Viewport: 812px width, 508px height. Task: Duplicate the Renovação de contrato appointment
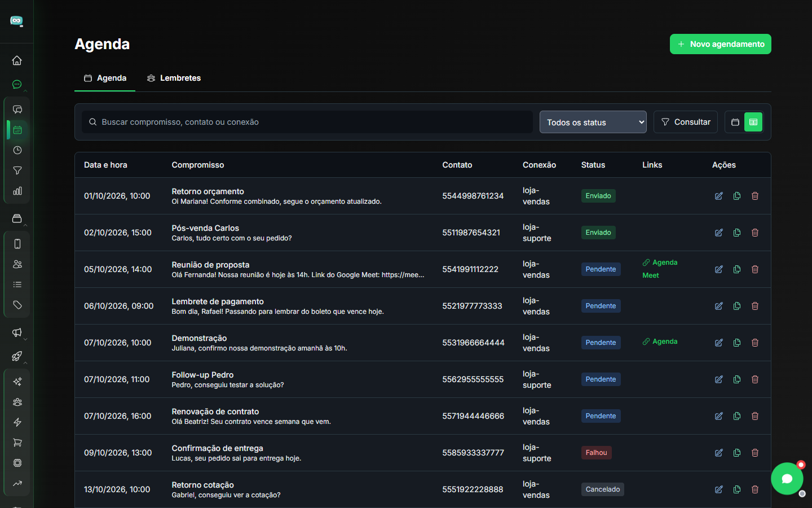pos(737,416)
